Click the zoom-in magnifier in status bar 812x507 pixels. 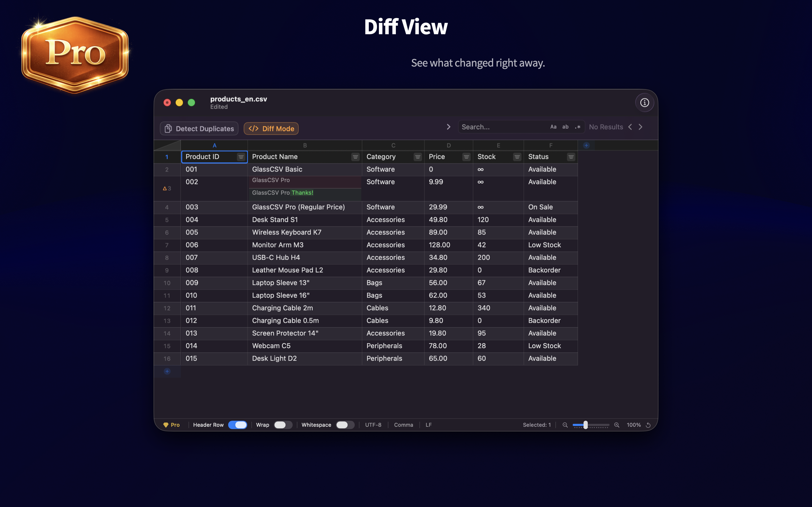pos(617,425)
